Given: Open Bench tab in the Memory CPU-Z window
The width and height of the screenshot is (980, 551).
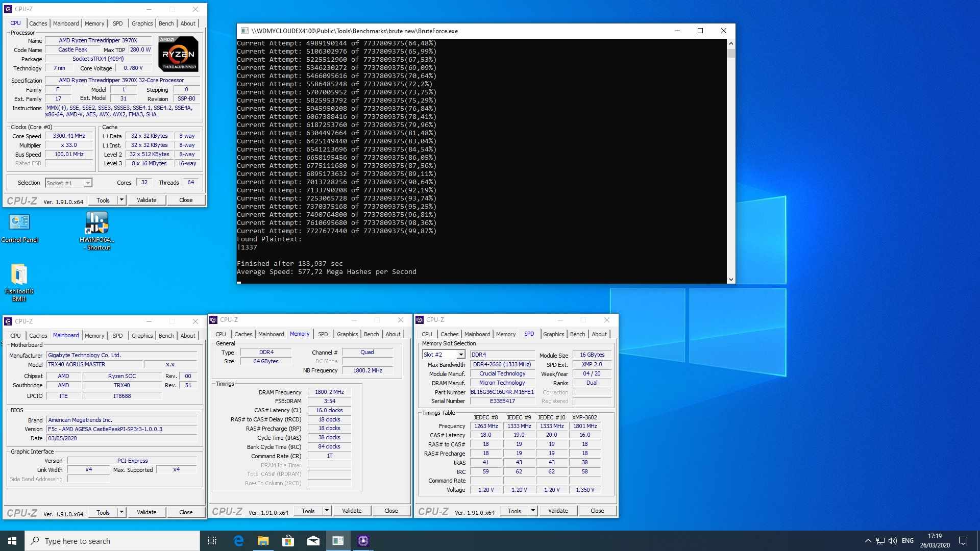Looking at the screenshot, I should (x=371, y=334).
